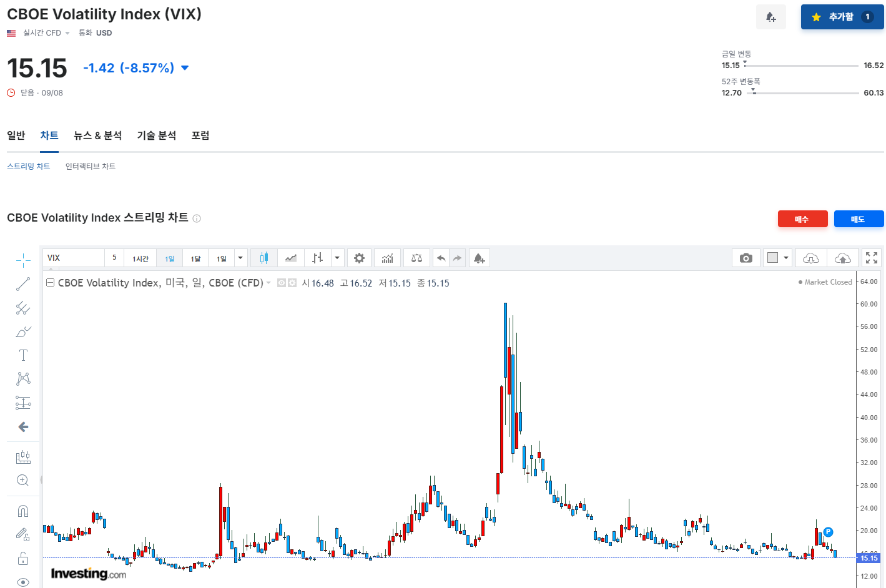Open the 기술 분석 tab
The width and height of the screenshot is (886, 588).
[157, 135]
